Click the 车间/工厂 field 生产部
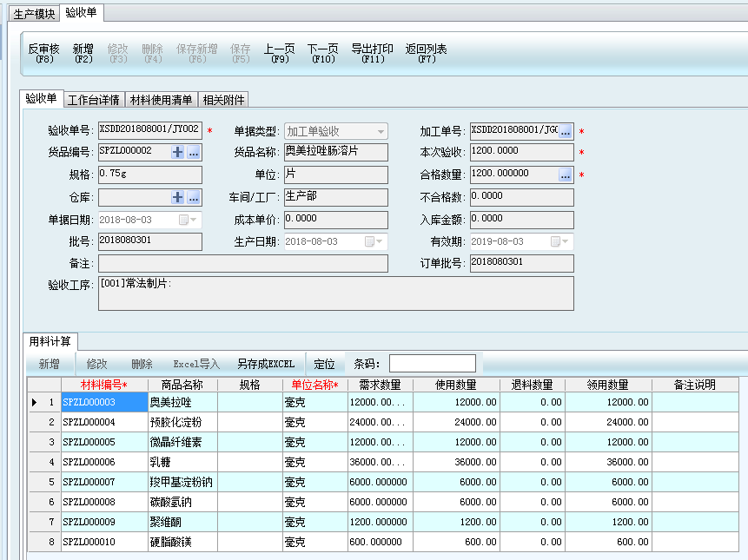 coord(336,197)
